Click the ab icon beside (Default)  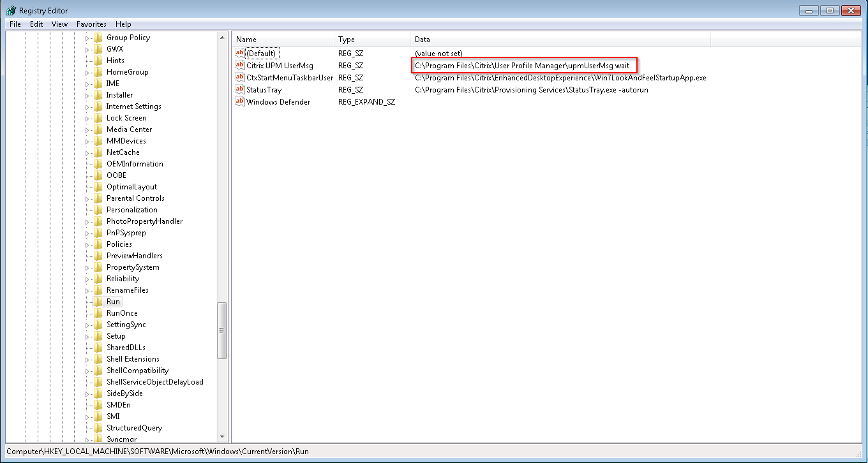[x=239, y=53]
